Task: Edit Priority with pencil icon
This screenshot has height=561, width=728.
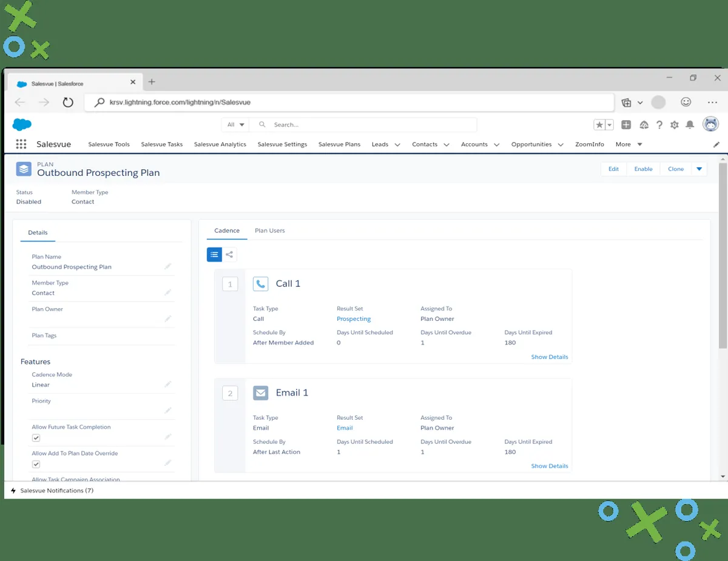Action: tap(168, 411)
